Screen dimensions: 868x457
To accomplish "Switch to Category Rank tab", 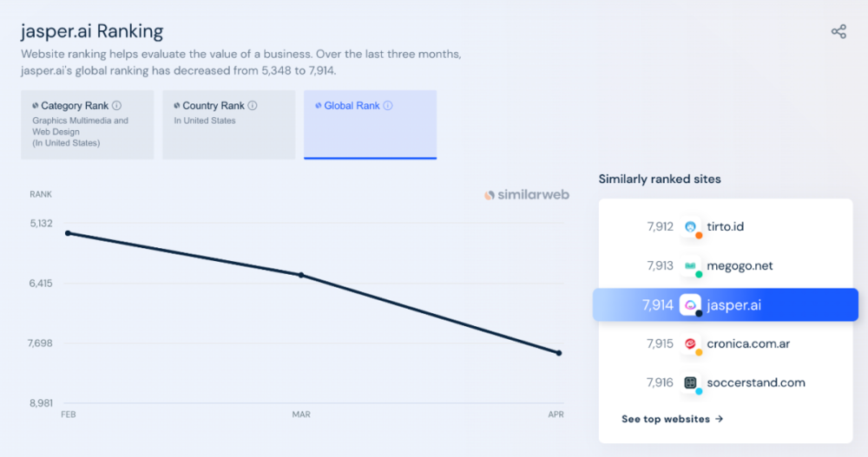I will point(87,124).
